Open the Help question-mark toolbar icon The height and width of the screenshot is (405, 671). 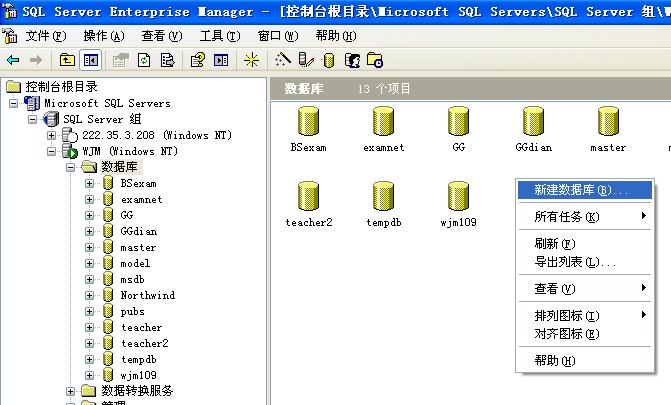click(198, 60)
